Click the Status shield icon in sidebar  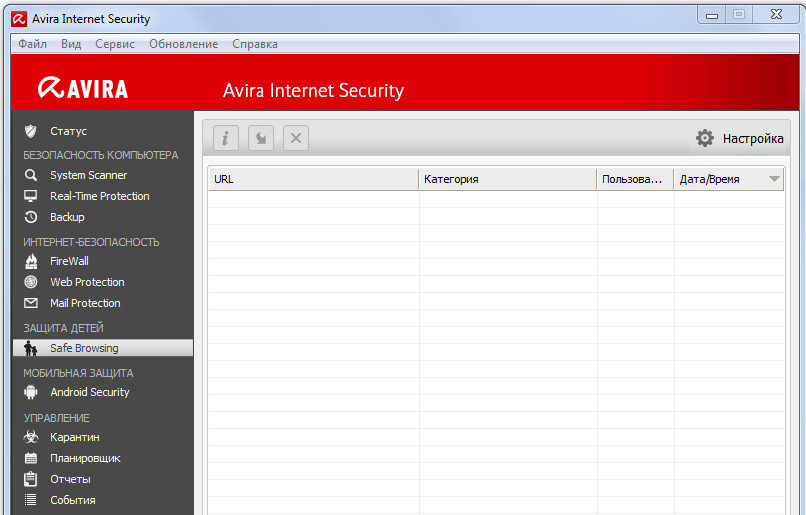pos(31,131)
